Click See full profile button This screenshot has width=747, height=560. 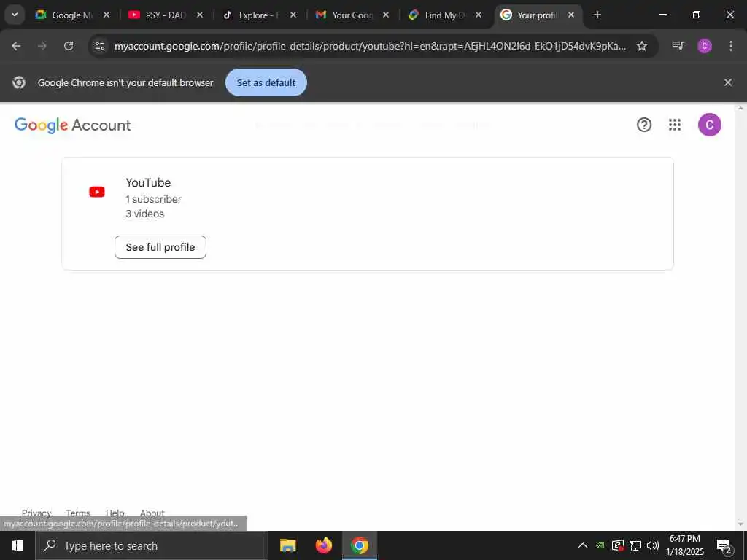[x=160, y=247]
